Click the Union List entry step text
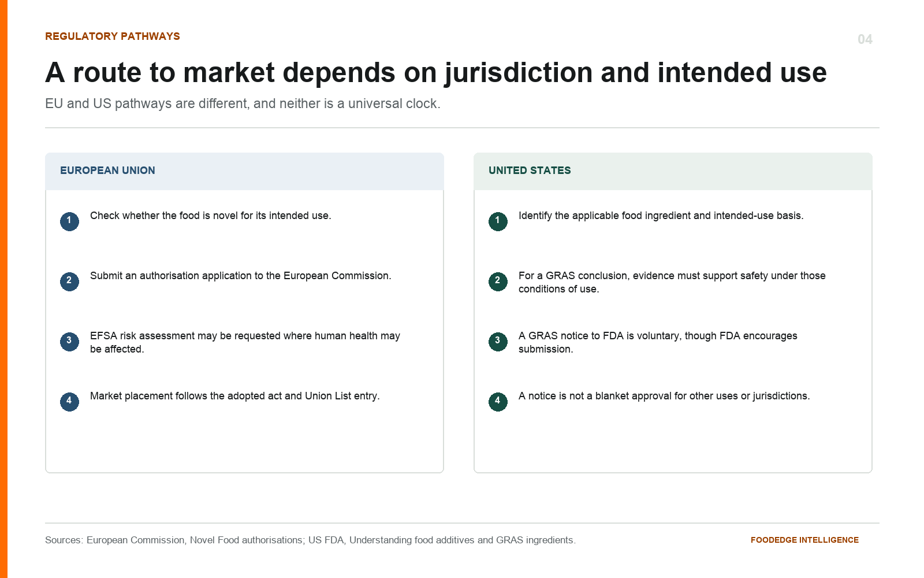The image size is (924, 578). (235, 396)
